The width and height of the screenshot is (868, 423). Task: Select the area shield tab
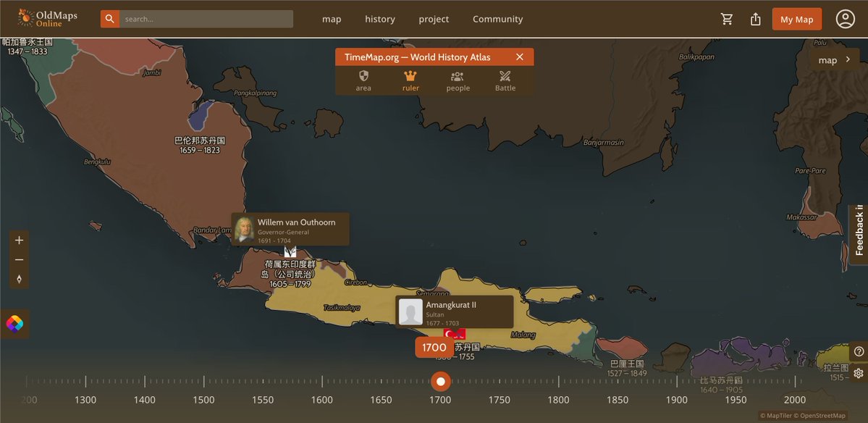363,81
